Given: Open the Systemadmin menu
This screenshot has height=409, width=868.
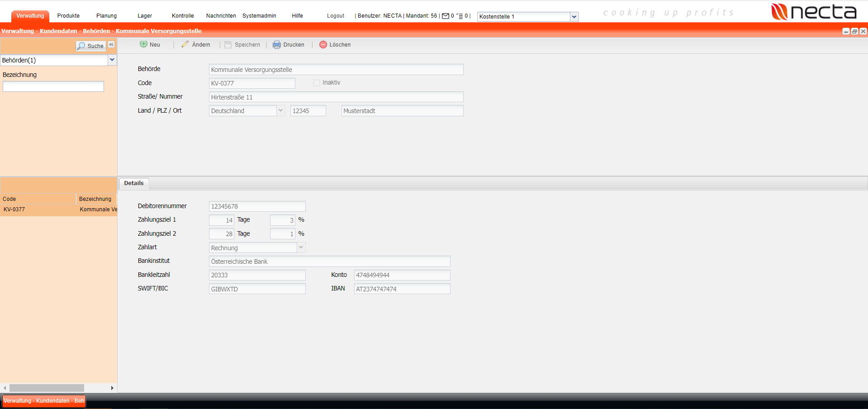Looking at the screenshot, I should (x=259, y=16).
